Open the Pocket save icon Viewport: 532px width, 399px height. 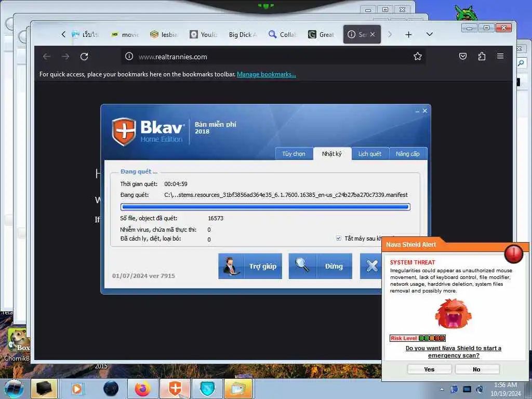[463, 56]
